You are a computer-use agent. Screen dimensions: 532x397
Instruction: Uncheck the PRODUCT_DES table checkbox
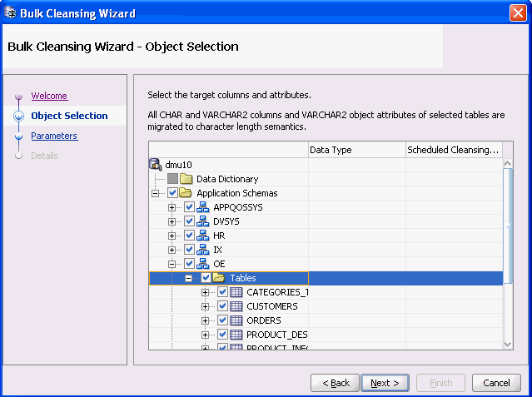coord(222,335)
